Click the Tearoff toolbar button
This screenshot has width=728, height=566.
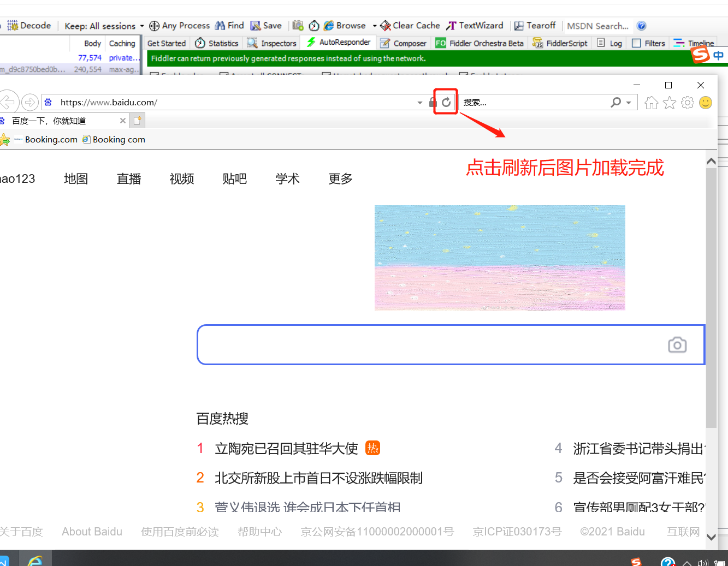coord(535,26)
